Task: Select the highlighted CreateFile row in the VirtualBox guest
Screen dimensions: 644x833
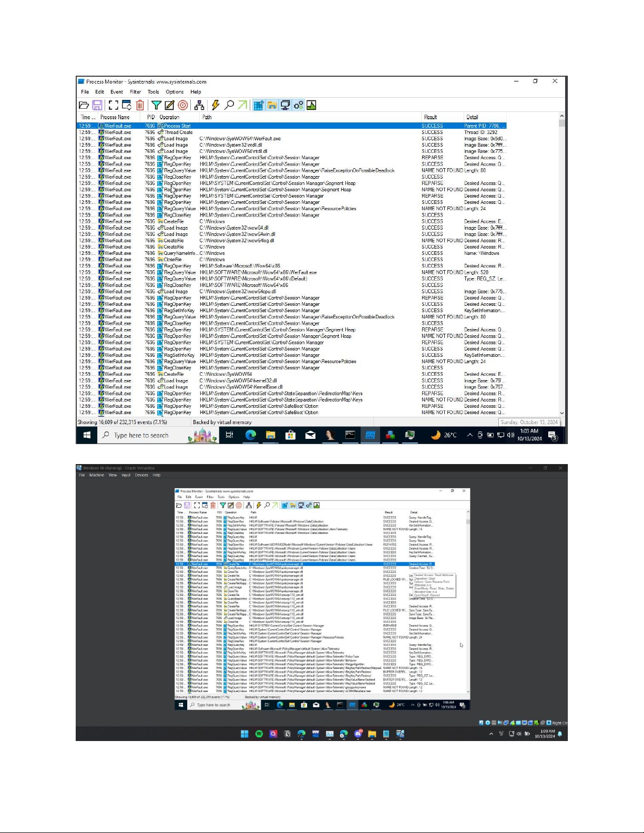Action: 305,564
